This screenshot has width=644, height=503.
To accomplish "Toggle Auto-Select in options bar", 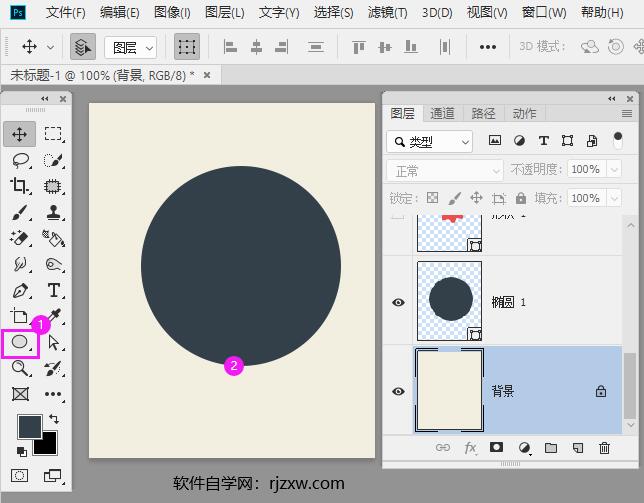I will point(83,47).
